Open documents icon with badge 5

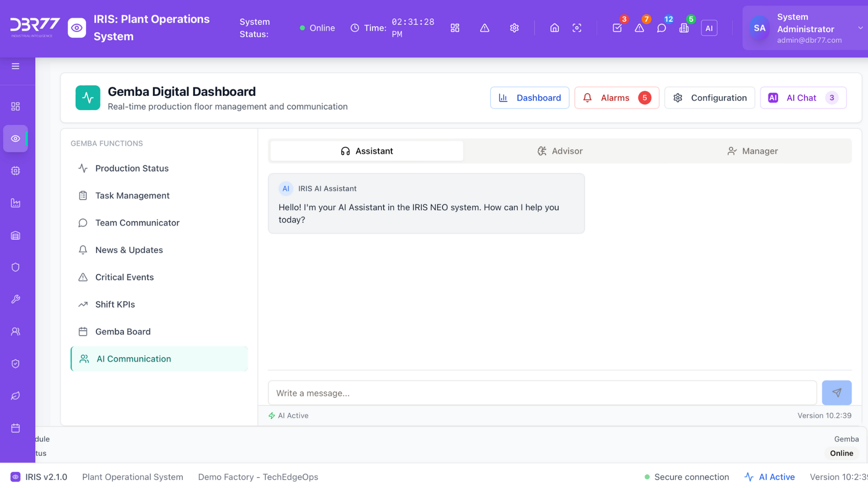[x=684, y=28]
